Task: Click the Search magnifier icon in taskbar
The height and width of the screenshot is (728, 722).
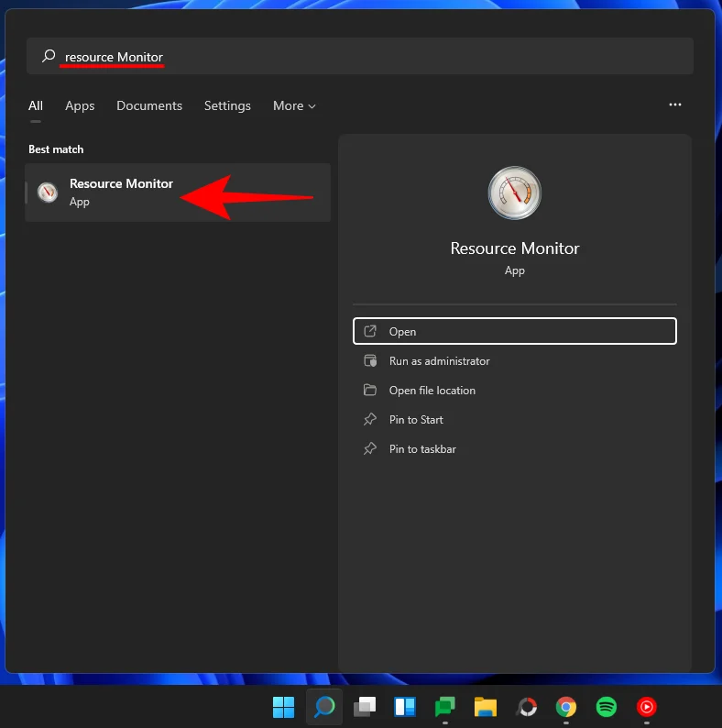Action: click(x=323, y=707)
